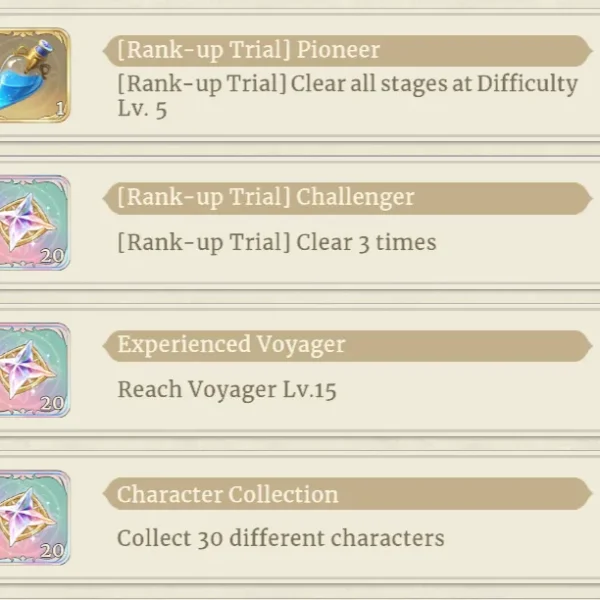Click the Clear all stages at Difficulty description
The height and width of the screenshot is (600, 600).
click(x=347, y=96)
